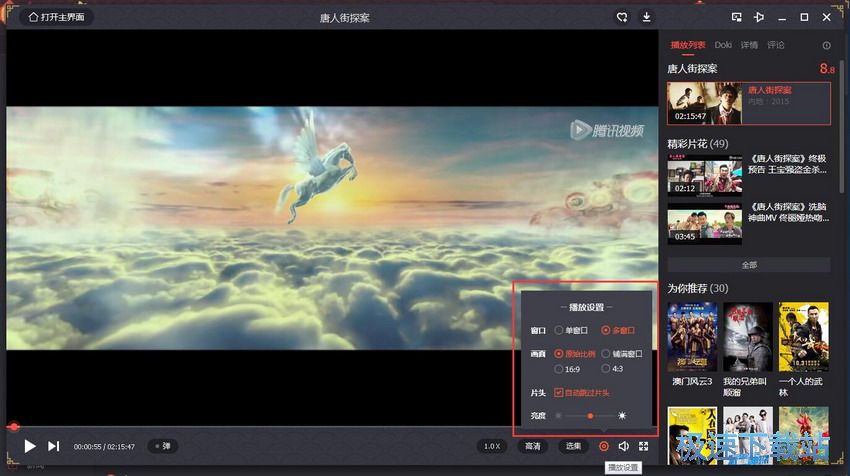Toggle the 自动跳过片头 checkbox

click(x=582, y=393)
